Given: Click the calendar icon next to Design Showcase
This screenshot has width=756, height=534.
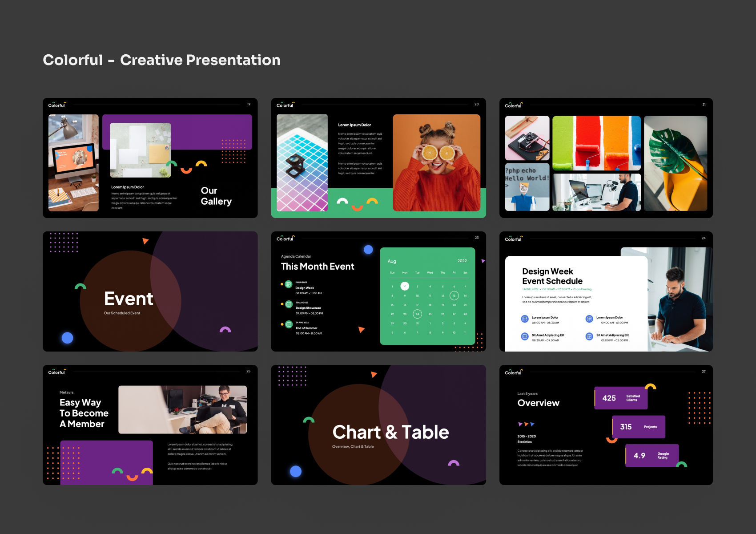Looking at the screenshot, I should pos(289,304).
